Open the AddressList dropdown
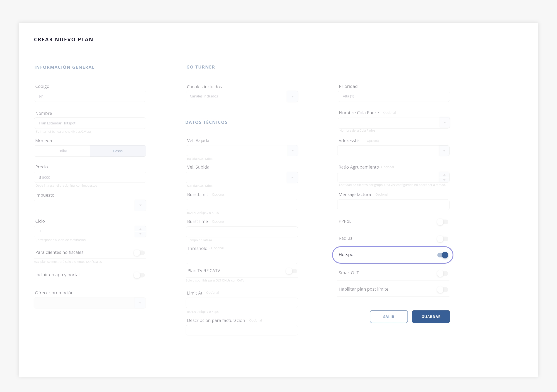 tap(444, 151)
